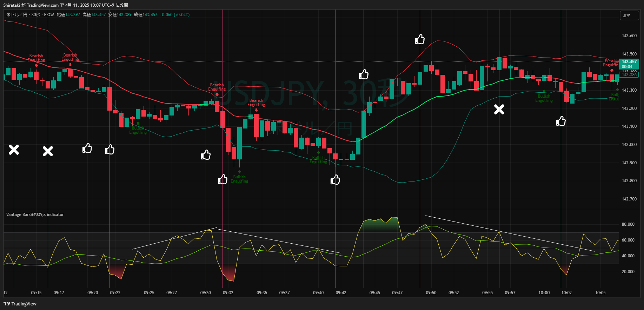This screenshot has width=644, height=310.
Task: Click the cut-off Bearish Engulfing label at the chart's right edge
Action: coord(611,63)
